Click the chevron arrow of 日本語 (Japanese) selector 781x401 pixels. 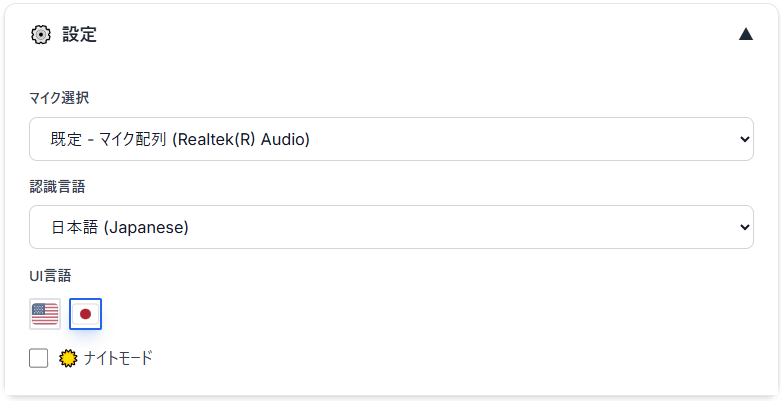(x=745, y=227)
